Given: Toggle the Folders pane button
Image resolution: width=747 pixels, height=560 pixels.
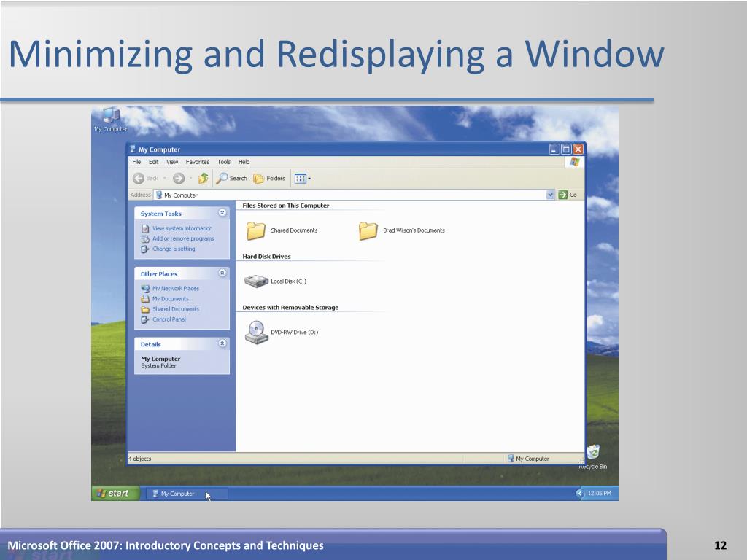Looking at the screenshot, I should pos(269,179).
